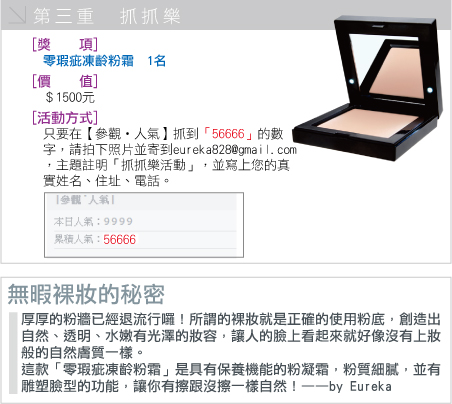Screen dimensions: 452x404
Task: Click the by Eureka signature text
Action: (360, 387)
